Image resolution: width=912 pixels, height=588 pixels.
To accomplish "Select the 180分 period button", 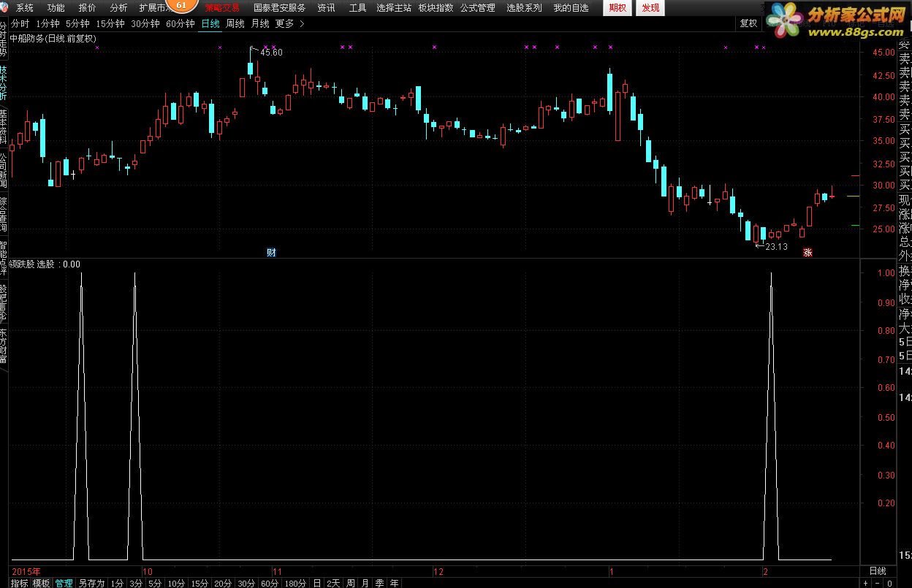I will (x=295, y=583).
